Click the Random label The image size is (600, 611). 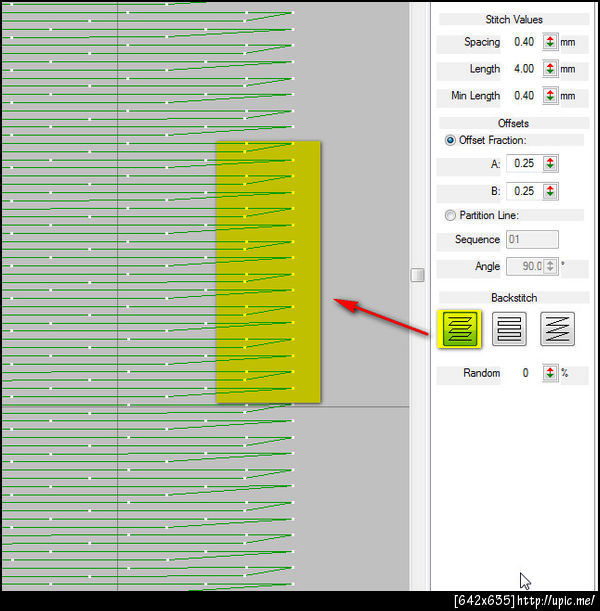[x=482, y=373]
